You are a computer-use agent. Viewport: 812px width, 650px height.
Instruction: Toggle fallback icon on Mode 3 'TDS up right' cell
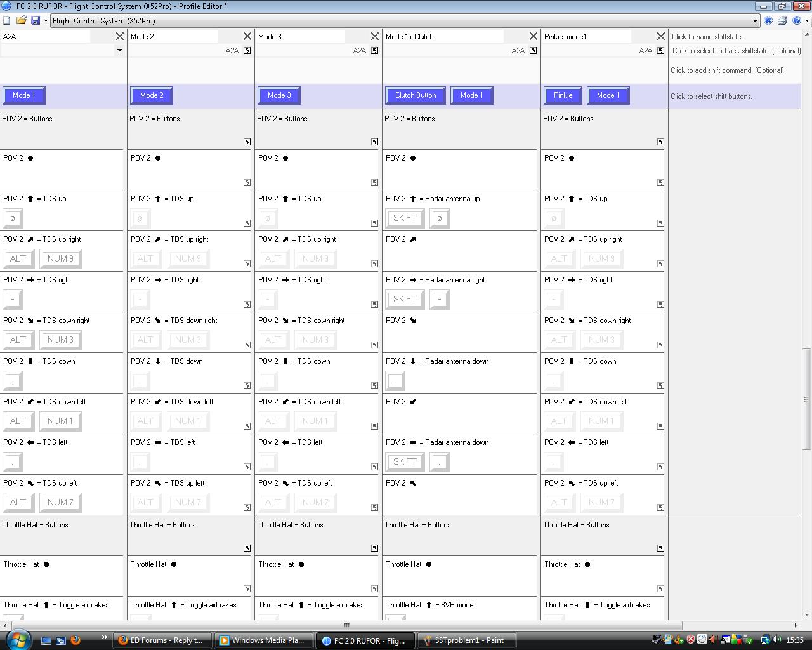pyautogui.click(x=374, y=263)
